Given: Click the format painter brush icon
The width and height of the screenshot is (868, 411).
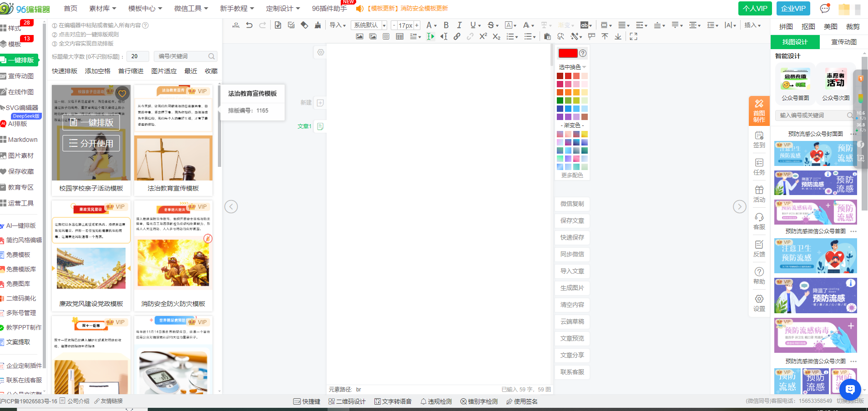Looking at the screenshot, I should 318,25.
